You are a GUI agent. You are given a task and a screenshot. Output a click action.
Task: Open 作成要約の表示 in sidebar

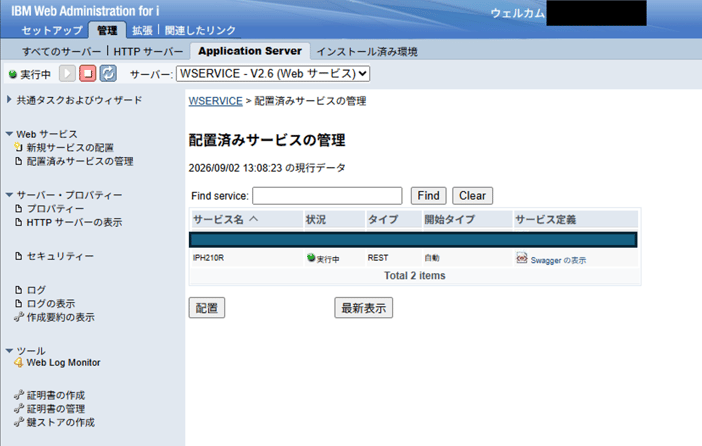(60, 317)
